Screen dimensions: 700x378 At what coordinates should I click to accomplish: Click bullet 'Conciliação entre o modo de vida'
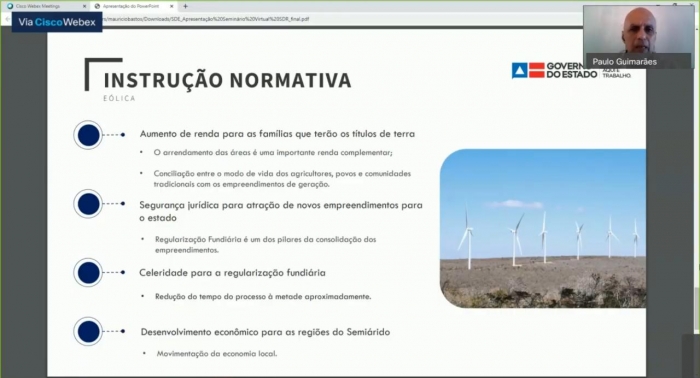pos(282,179)
